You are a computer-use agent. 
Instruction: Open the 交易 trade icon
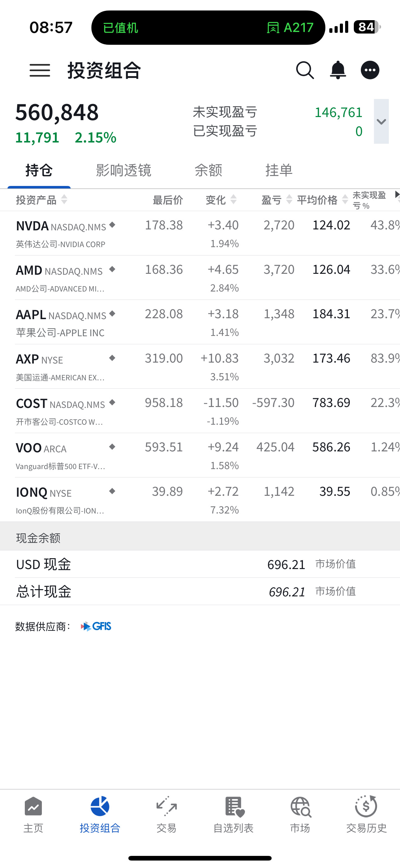(x=166, y=806)
